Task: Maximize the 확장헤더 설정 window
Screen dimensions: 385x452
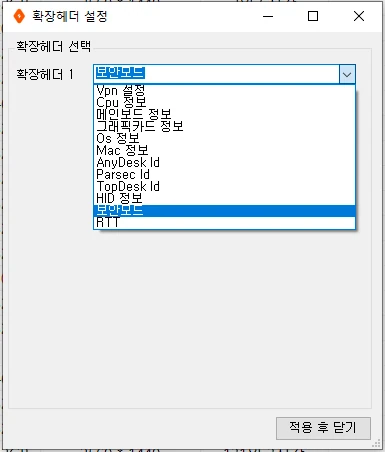Action: pyautogui.click(x=313, y=16)
